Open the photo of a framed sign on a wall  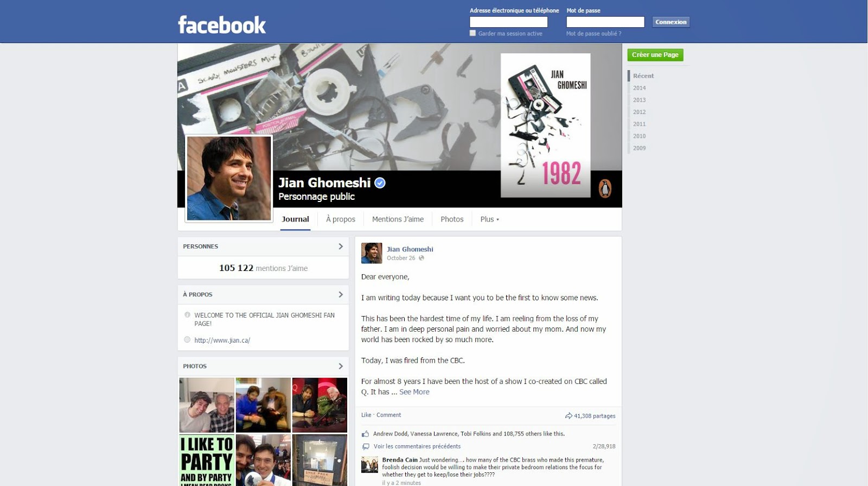[x=320, y=460]
